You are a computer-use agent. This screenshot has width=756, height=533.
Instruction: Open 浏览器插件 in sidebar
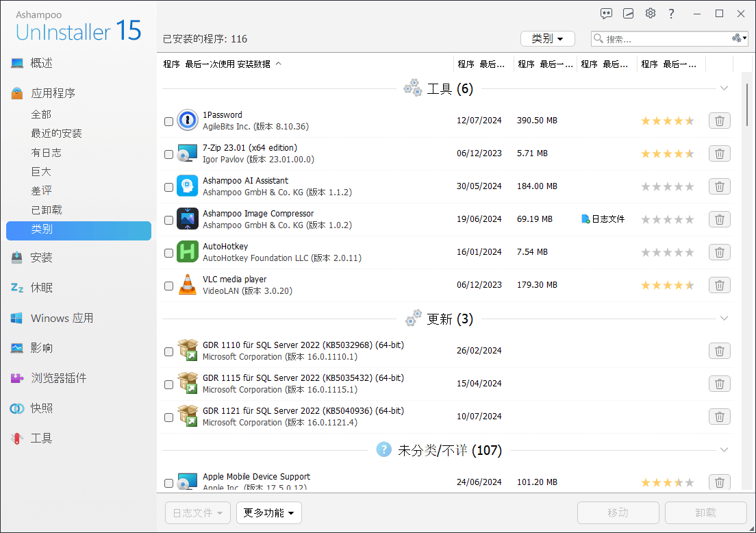click(x=58, y=378)
